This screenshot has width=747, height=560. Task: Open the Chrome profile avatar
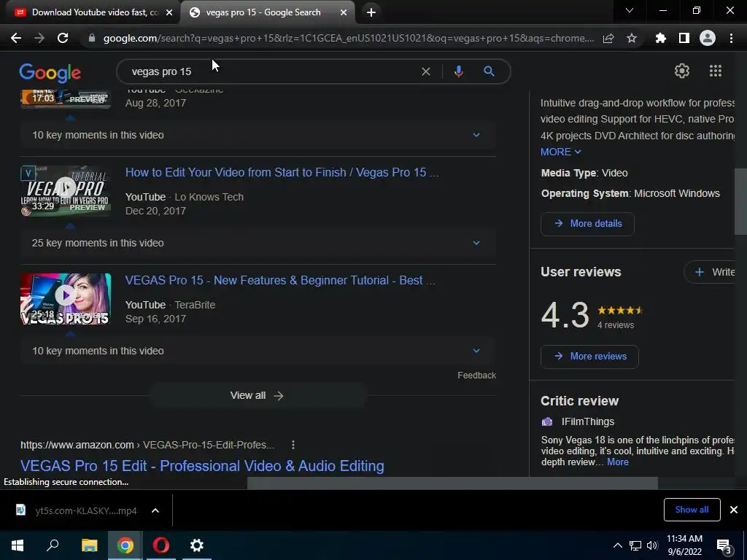tap(708, 38)
